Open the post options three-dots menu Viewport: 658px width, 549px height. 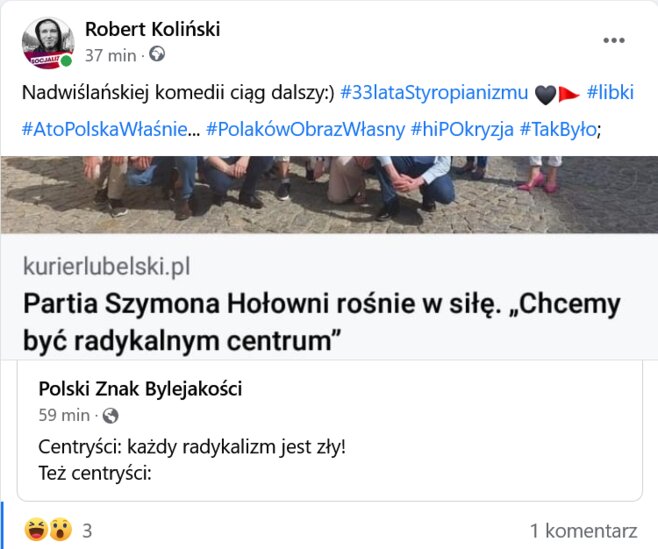[x=613, y=41]
